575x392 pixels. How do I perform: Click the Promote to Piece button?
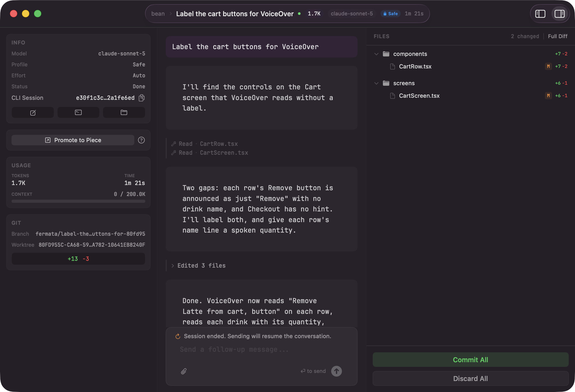[73, 140]
